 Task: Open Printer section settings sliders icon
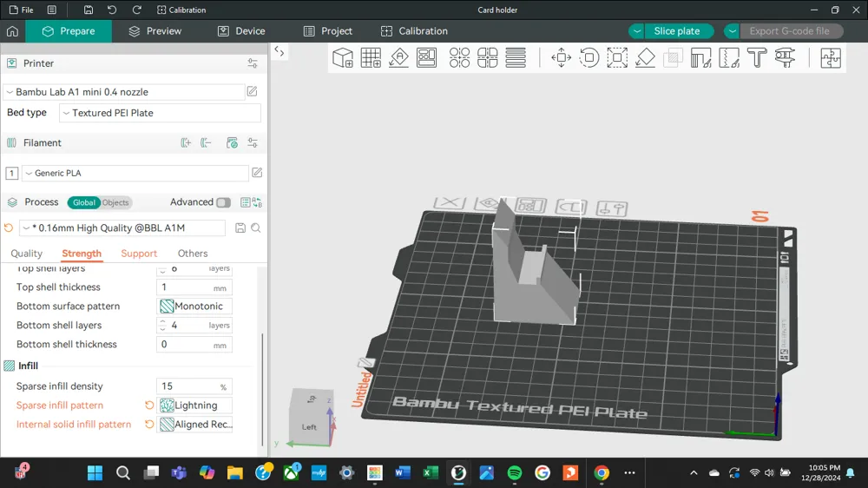(253, 63)
